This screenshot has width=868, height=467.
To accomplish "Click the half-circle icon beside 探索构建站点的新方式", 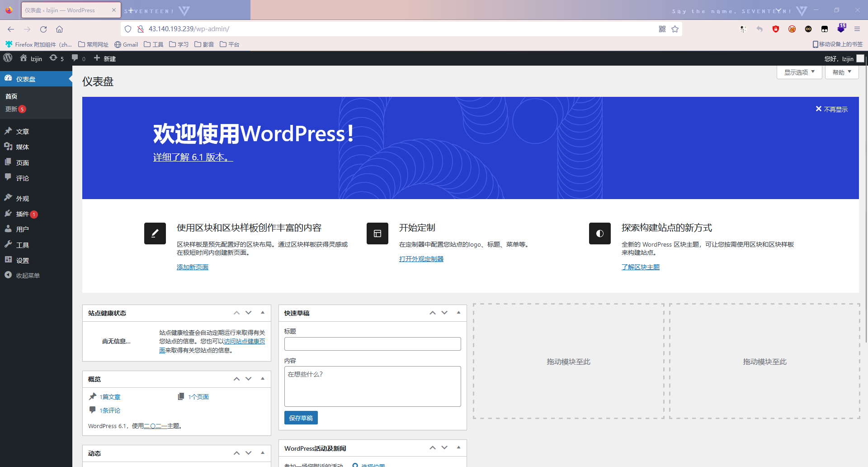I will coord(600,233).
